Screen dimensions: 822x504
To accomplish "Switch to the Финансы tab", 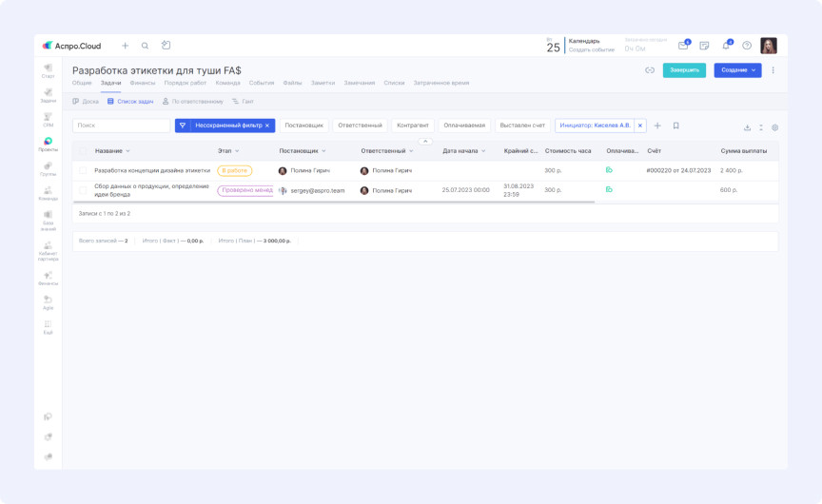I will [x=142, y=83].
